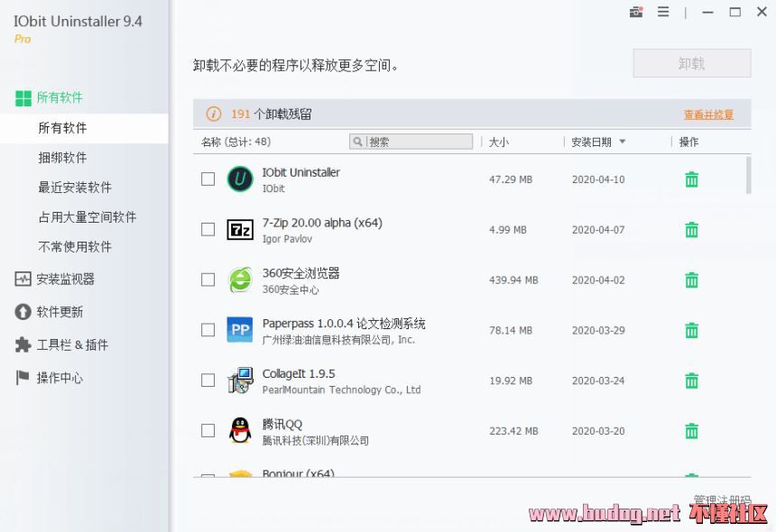Check the Paperpass 1.0.0.4 checkbox
This screenshot has height=532, width=776.
coord(208,330)
